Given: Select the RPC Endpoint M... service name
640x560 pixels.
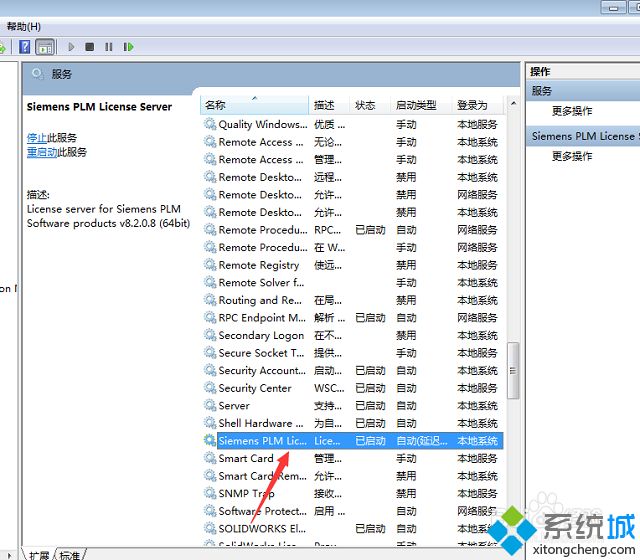Looking at the screenshot, I should [x=262, y=318].
